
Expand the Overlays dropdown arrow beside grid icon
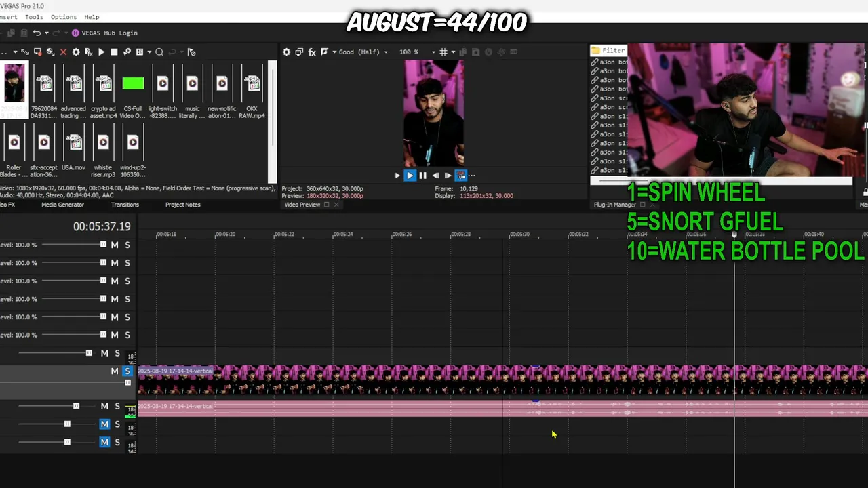(x=453, y=52)
